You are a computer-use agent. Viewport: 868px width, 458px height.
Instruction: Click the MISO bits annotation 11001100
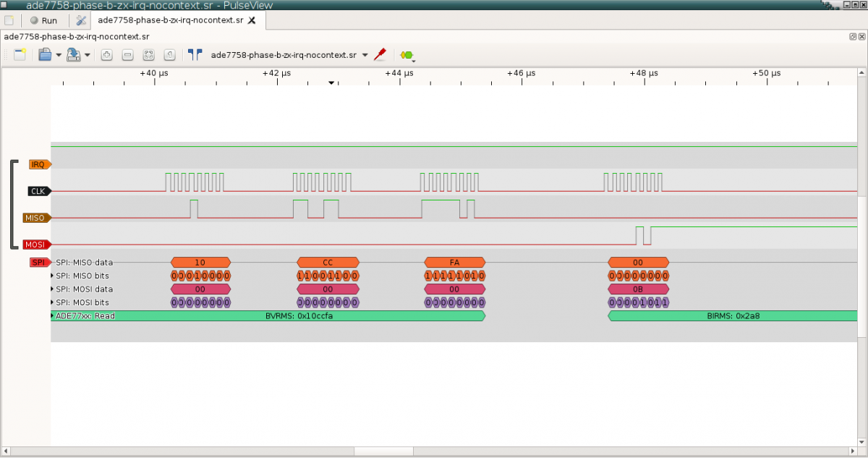(328, 276)
